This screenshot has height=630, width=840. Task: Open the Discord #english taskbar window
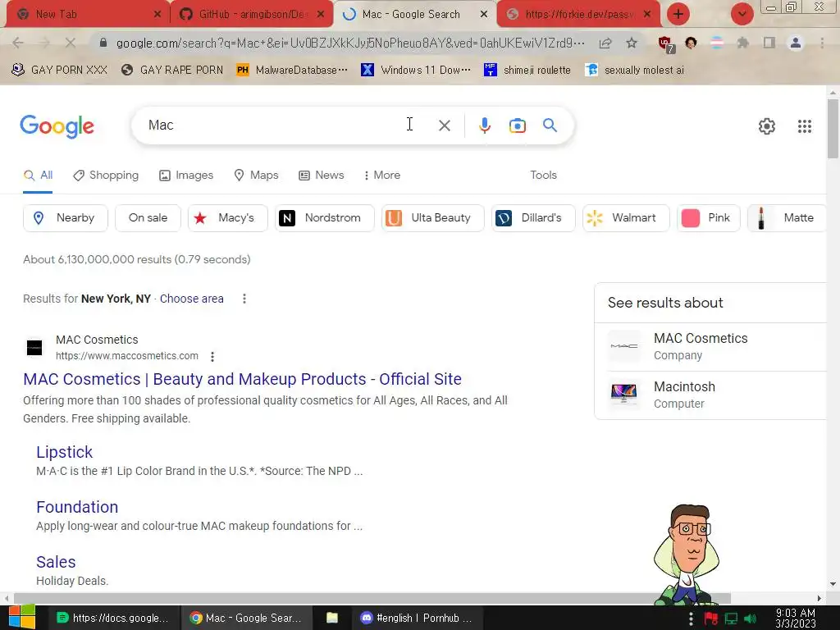(x=418, y=618)
